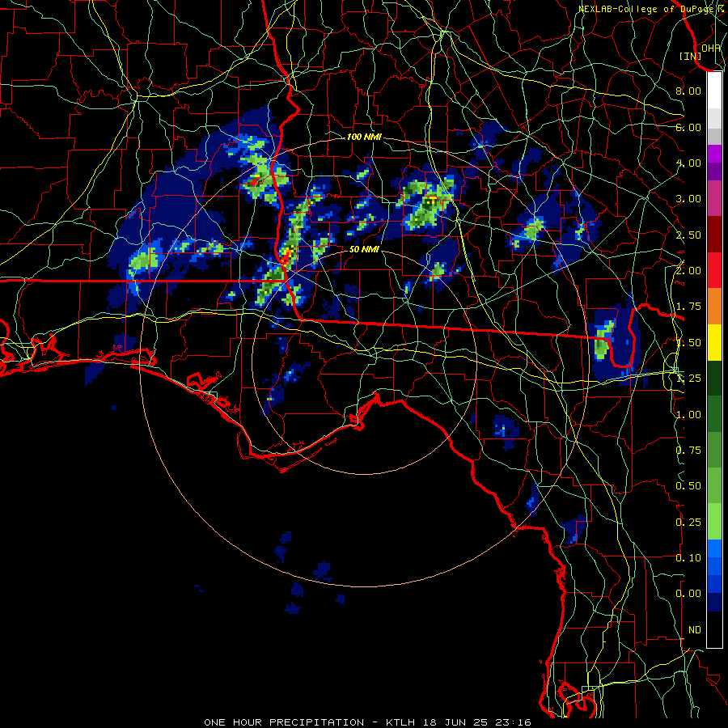This screenshot has width=728, height=728.
Task: Select the orange swatch at 1.75
Action: (x=714, y=307)
